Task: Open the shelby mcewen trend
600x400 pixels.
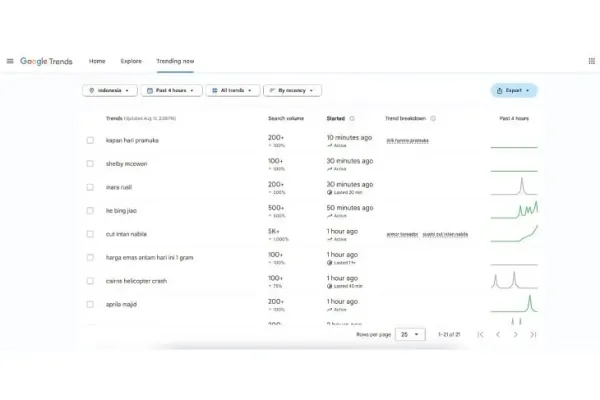Action: (126, 164)
